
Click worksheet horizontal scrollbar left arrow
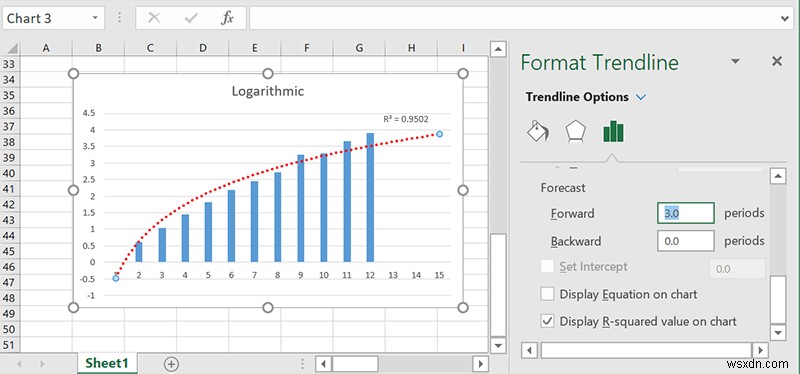point(323,364)
